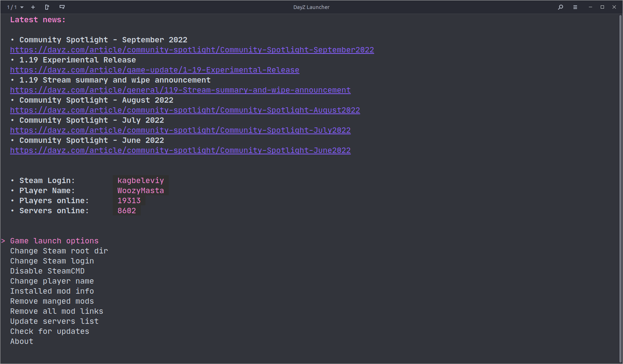Maximize the DayZ Launcher window

click(602, 7)
